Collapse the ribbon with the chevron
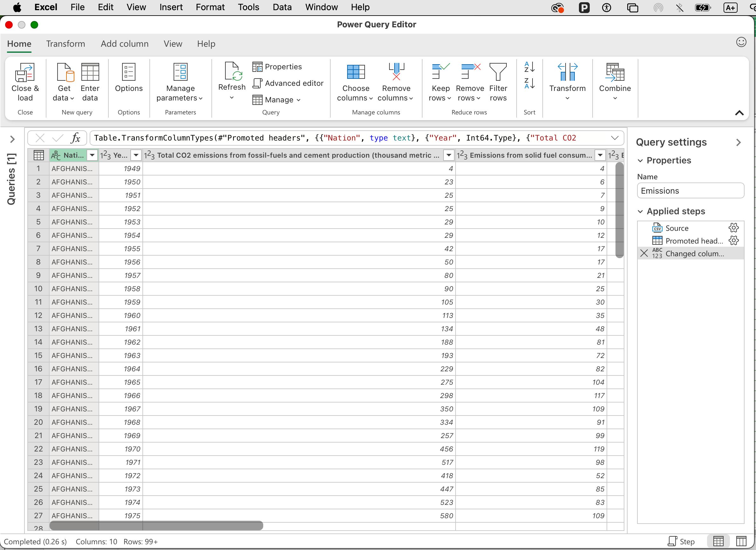Viewport: 756px width, 550px height. point(739,113)
